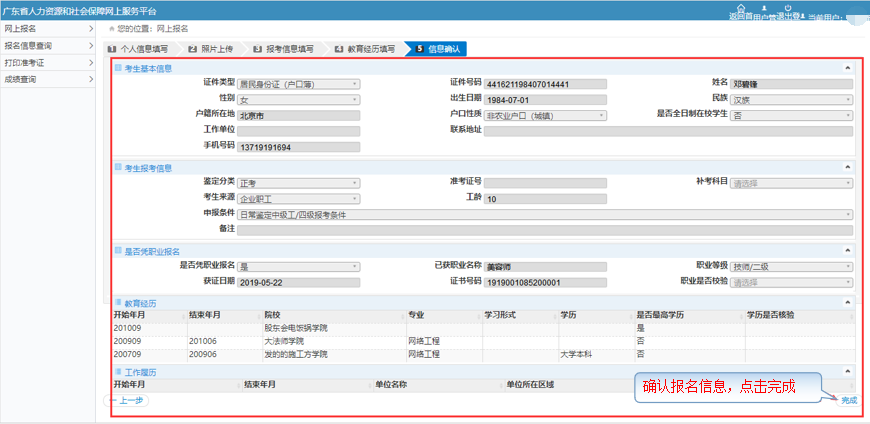Open the 是否全日制在校学生 dropdown
The width and height of the screenshot is (870, 424).
tap(791, 115)
